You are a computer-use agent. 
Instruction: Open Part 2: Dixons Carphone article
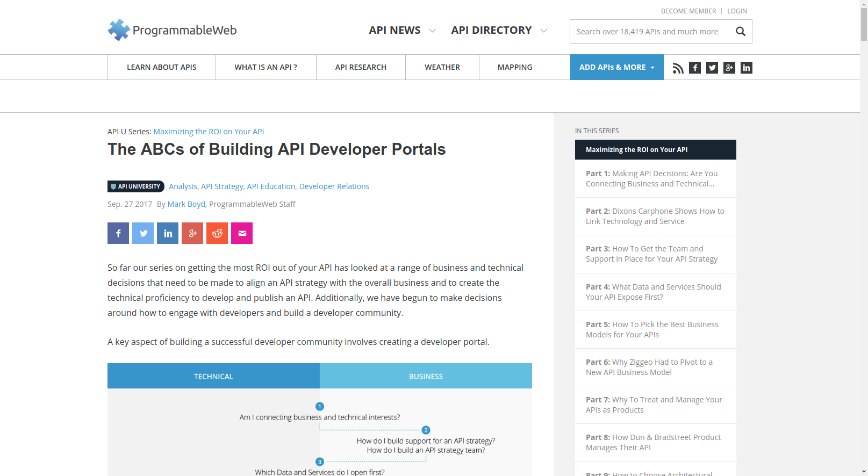click(x=656, y=216)
